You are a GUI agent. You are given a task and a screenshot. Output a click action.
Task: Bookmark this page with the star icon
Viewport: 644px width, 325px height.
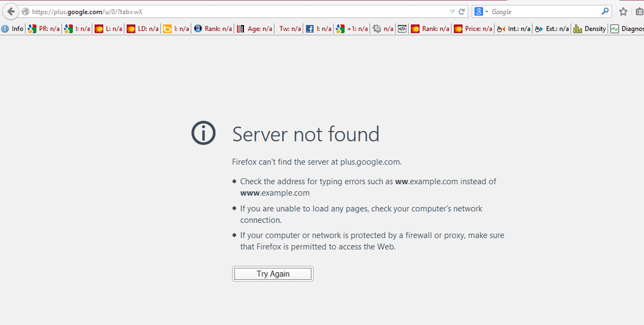coord(623,12)
